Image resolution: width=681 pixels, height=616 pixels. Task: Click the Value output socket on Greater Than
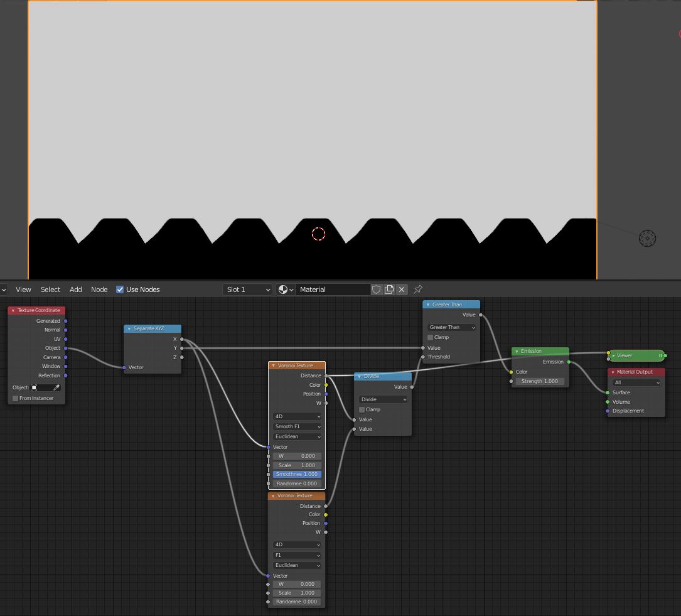[480, 315]
